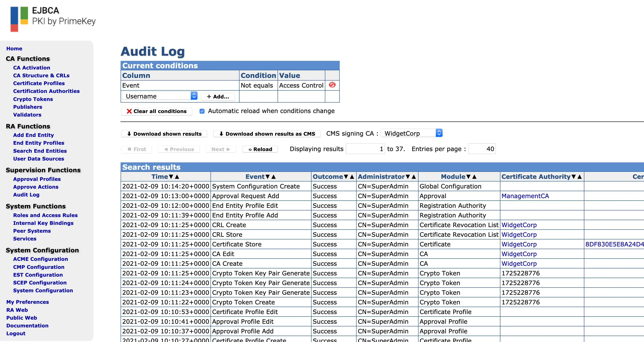The image size is (644, 342).
Task: Open Certificate Profiles in sidebar
Action: [39, 83]
